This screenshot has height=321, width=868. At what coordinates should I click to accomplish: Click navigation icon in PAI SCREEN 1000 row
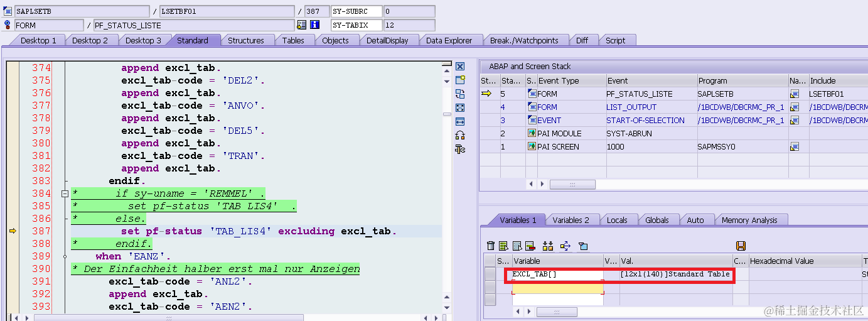pos(795,146)
